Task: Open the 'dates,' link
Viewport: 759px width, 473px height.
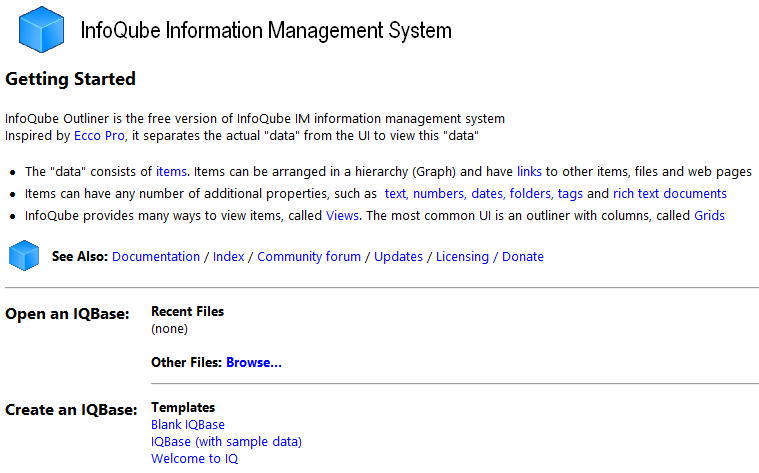Action: (488, 194)
